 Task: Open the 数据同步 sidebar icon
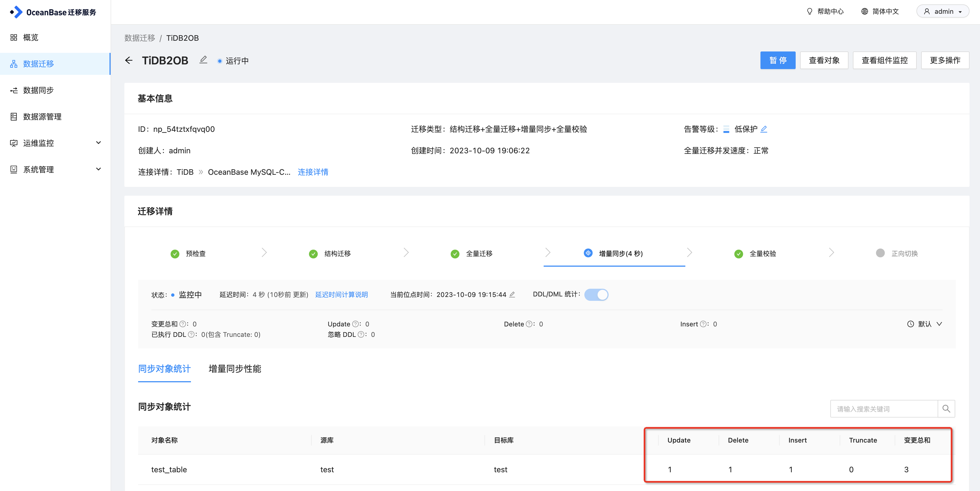pos(14,90)
